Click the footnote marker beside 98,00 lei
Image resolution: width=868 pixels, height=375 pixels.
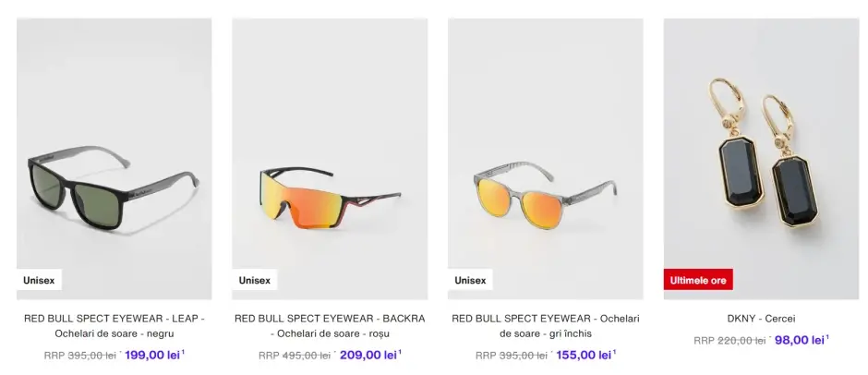827,337
